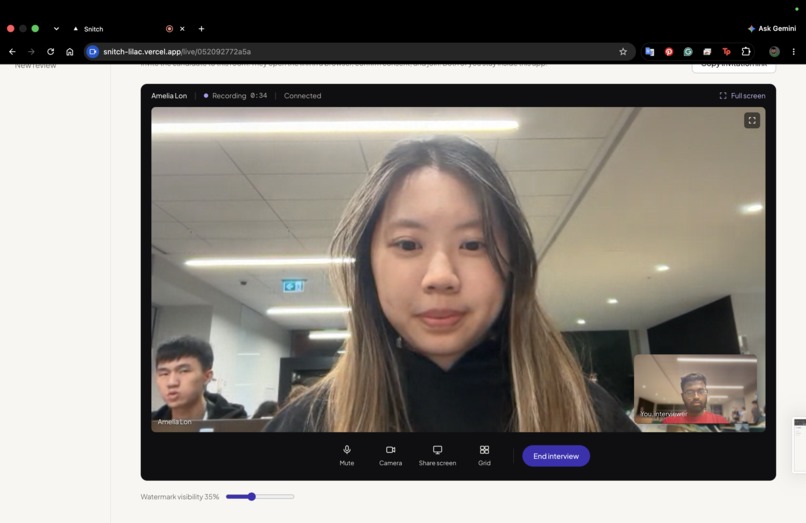
Task: Open the Grammarly extension
Action: point(688,51)
